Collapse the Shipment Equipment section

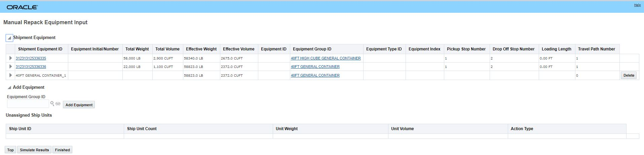9,38
